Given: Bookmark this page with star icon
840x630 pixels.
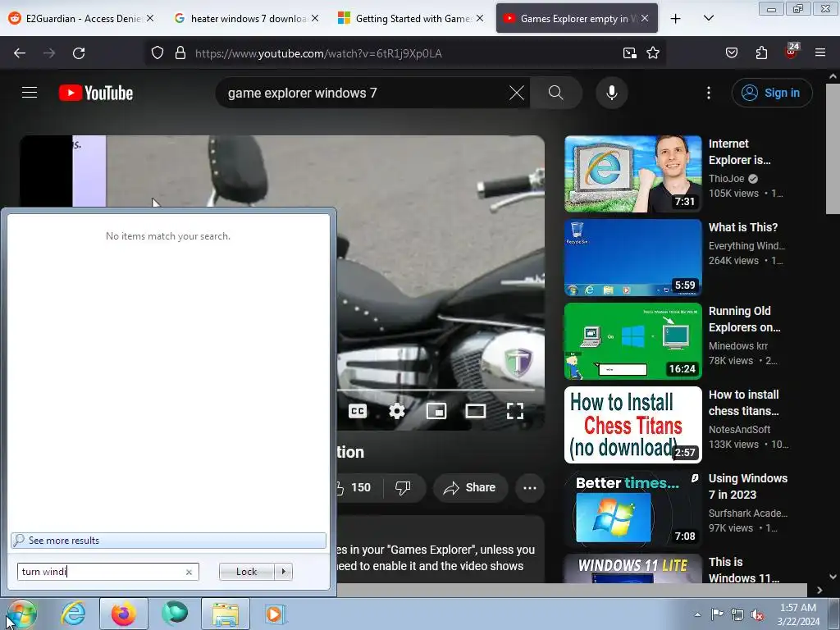Looking at the screenshot, I should click(x=652, y=53).
